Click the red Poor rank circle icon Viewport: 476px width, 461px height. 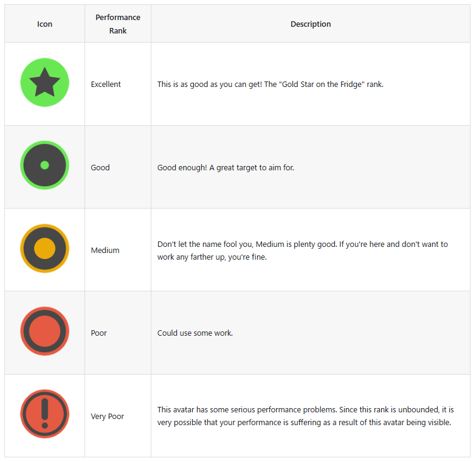(44, 331)
